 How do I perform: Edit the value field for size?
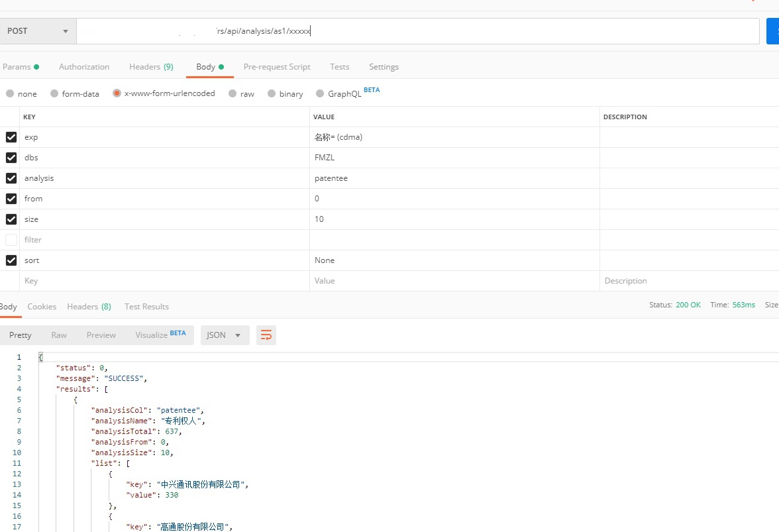coord(454,219)
